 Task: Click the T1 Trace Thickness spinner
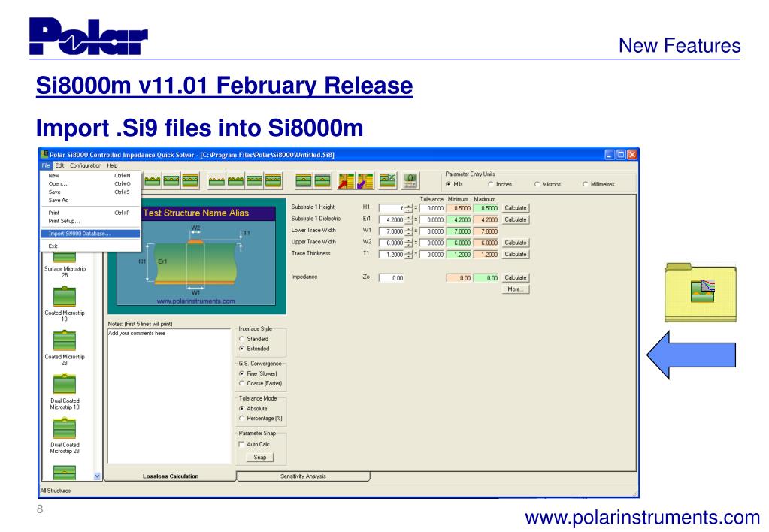[x=408, y=255]
